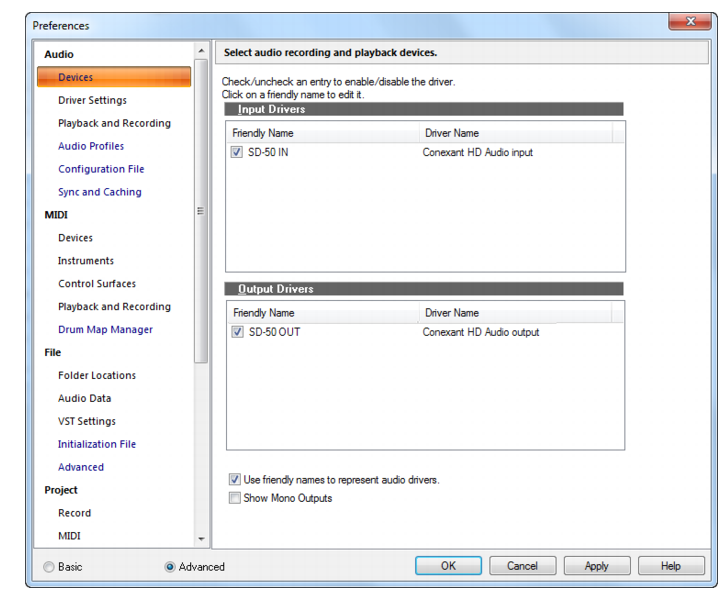Screen dimensions: 727x598
Task: Open Drum Map Manager page
Action: tap(105, 330)
